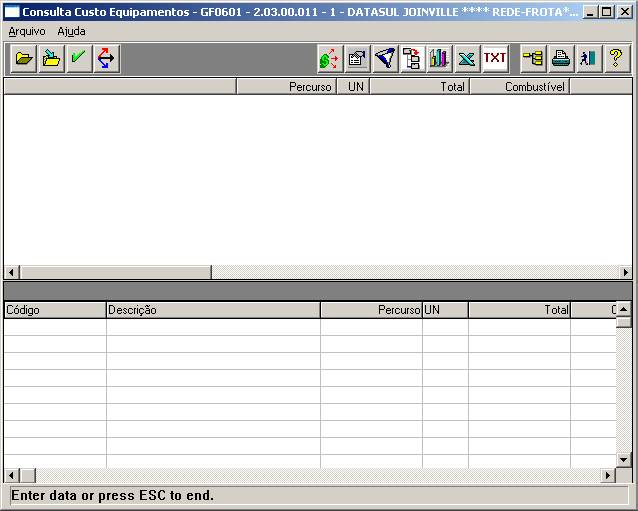Click the green dollar sign cost icon

330,59
